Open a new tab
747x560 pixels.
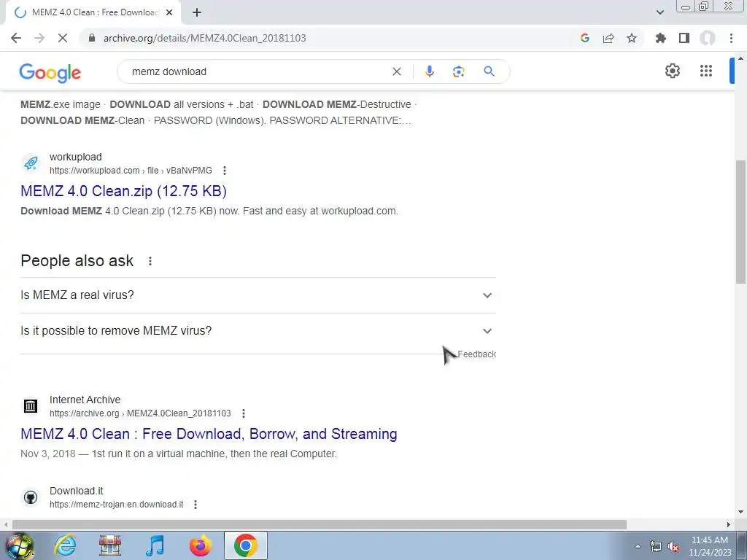(x=197, y=12)
